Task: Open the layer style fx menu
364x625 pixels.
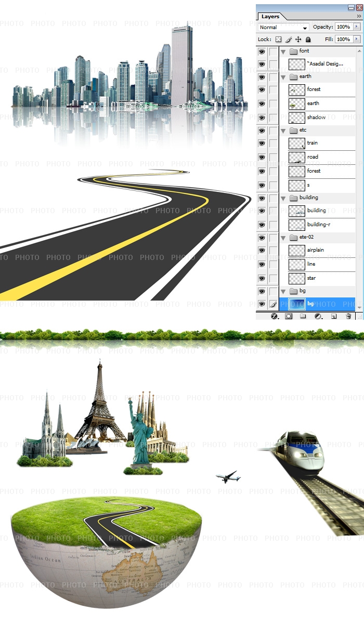Action: 275,316
